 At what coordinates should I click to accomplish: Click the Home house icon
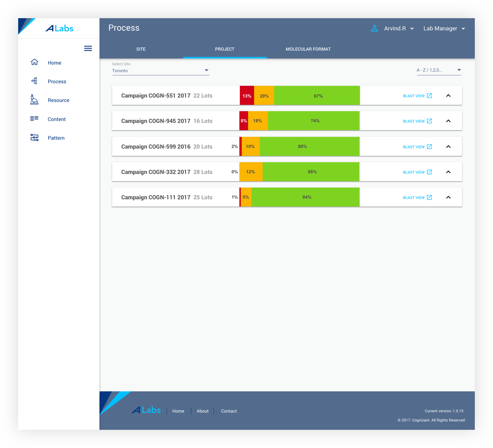point(34,62)
